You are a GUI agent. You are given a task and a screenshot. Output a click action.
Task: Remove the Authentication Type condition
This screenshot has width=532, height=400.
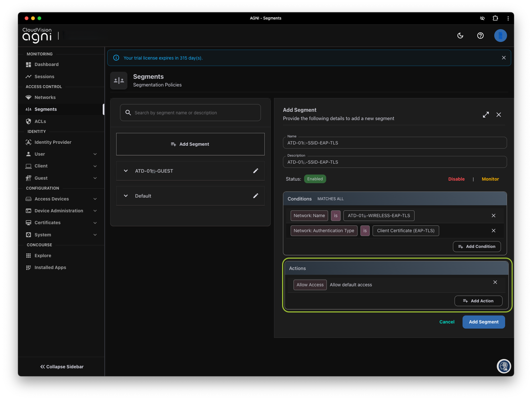coord(493,231)
